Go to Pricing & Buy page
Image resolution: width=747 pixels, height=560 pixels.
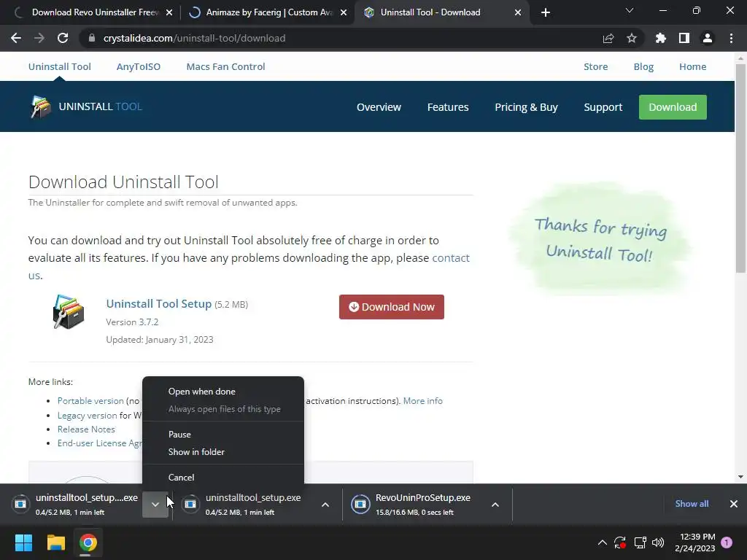click(526, 107)
